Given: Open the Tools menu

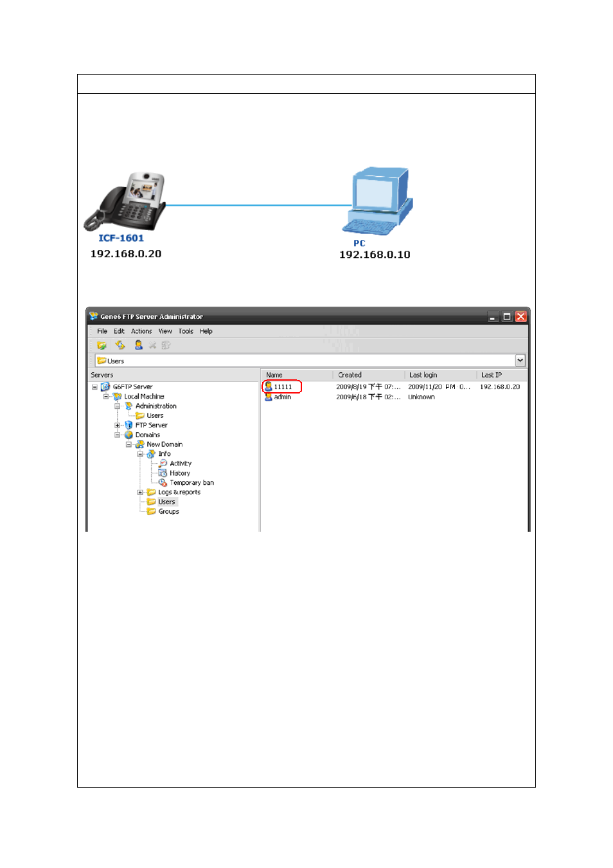Looking at the screenshot, I should point(186,331).
